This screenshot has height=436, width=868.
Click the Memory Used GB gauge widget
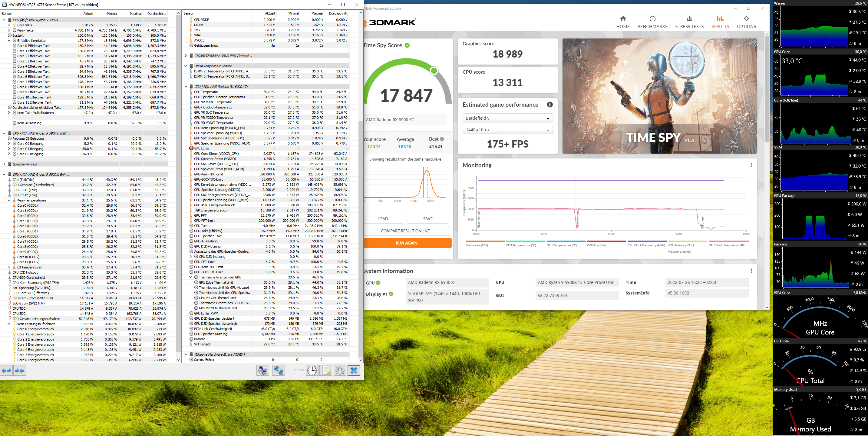820,411
